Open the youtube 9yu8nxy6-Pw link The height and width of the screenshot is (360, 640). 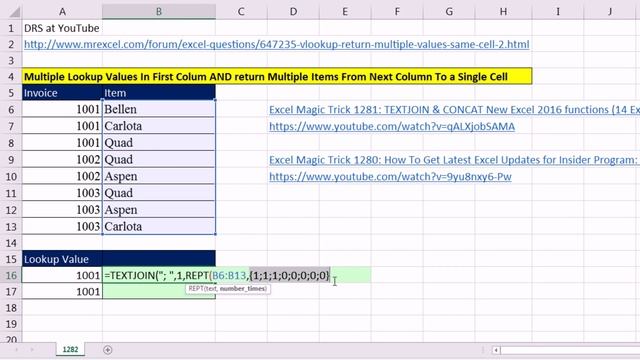pos(390,177)
